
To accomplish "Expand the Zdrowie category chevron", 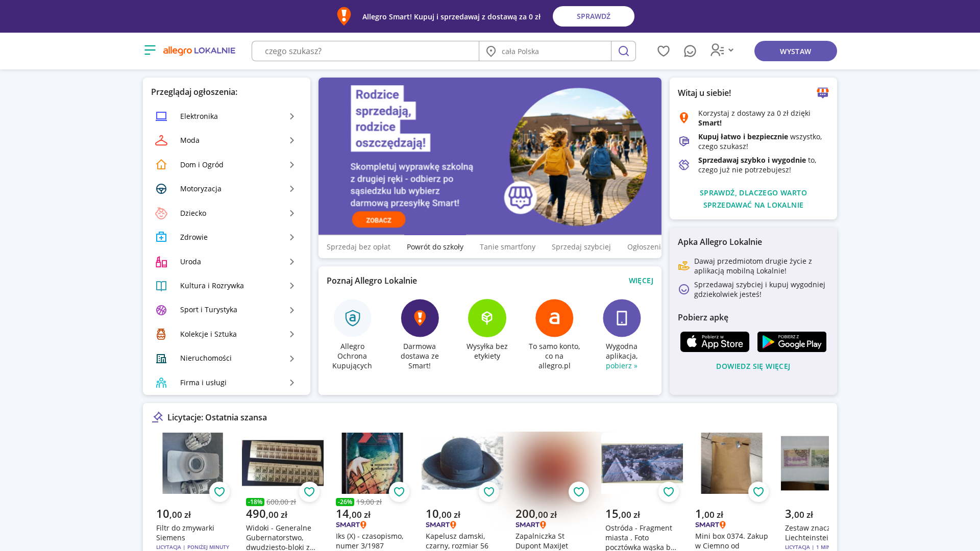I will click(x=292, y=237).
